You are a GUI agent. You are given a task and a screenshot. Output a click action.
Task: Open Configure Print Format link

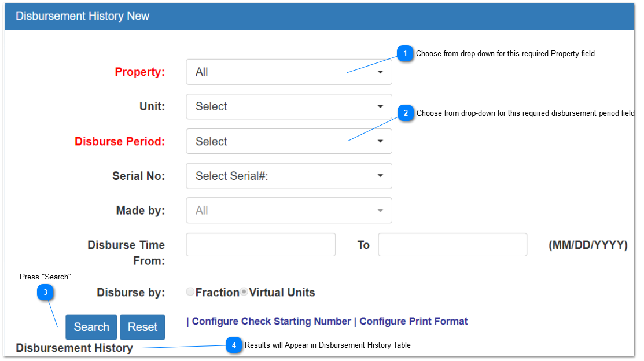(x=414, y=321)
